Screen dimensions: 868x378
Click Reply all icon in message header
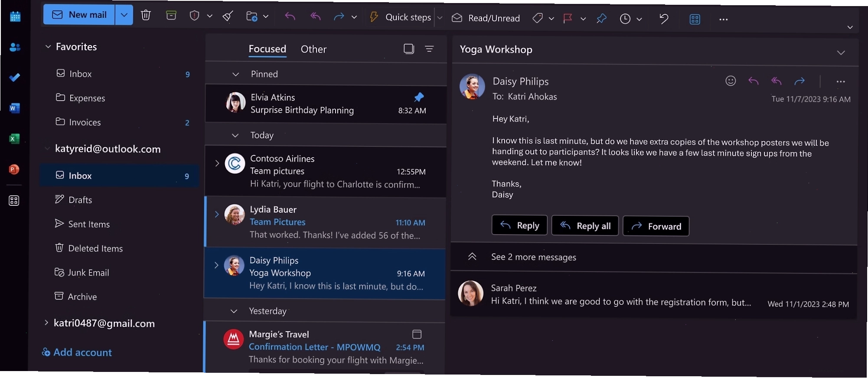[x=777, y=81]
